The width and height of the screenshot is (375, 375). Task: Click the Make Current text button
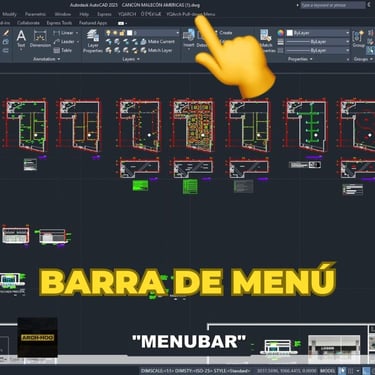(161, 42)
